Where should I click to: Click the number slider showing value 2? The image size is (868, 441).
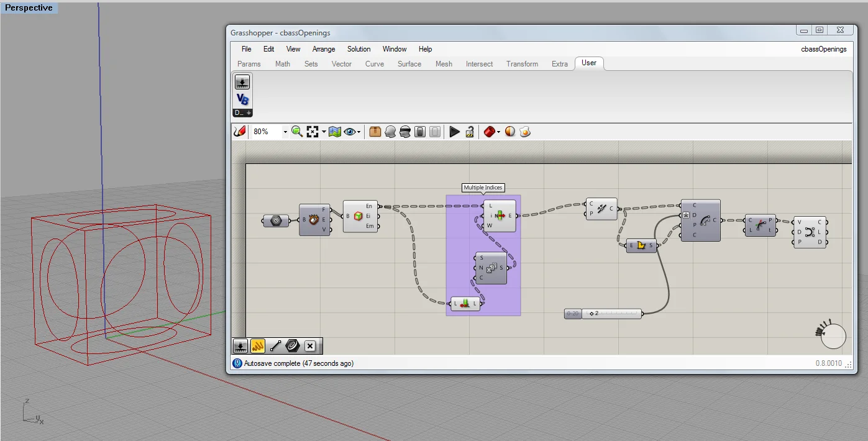click(x=611, y=314)
